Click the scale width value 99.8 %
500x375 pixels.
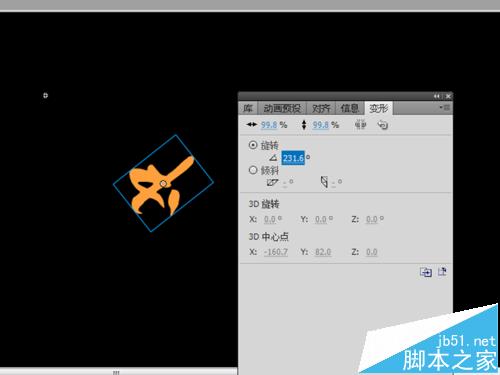269,125
